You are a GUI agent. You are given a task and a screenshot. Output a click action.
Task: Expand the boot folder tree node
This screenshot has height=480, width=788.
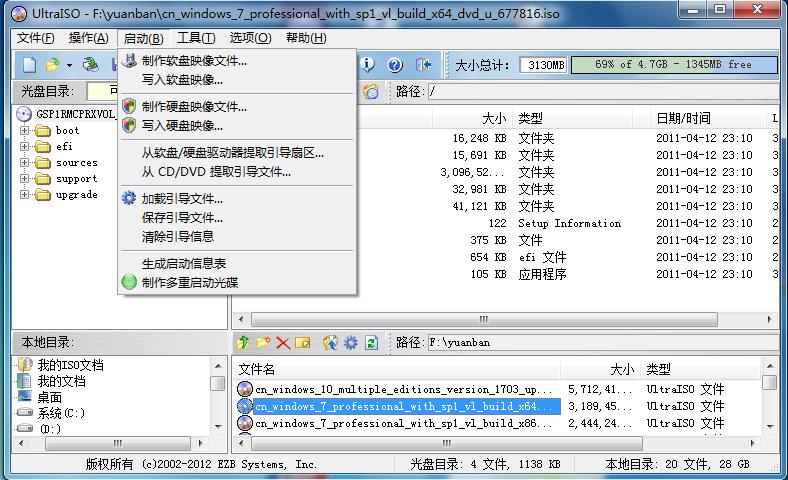24,131
